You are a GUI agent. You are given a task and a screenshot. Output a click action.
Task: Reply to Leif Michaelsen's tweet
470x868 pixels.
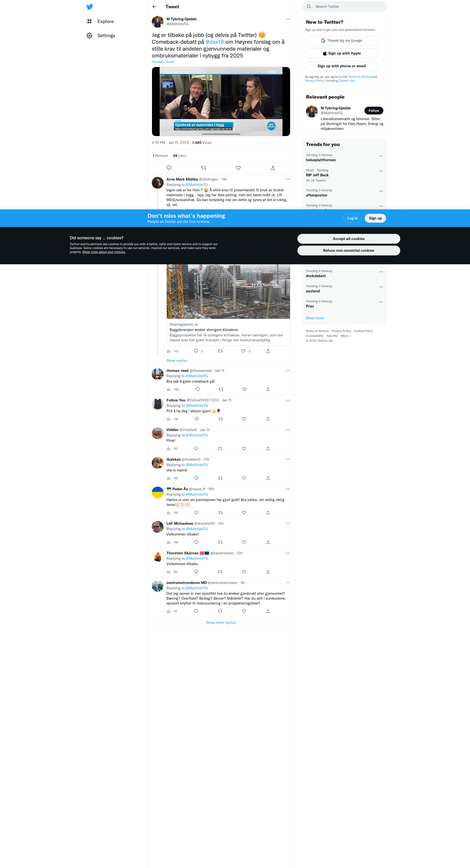click(x=196, y=542)
